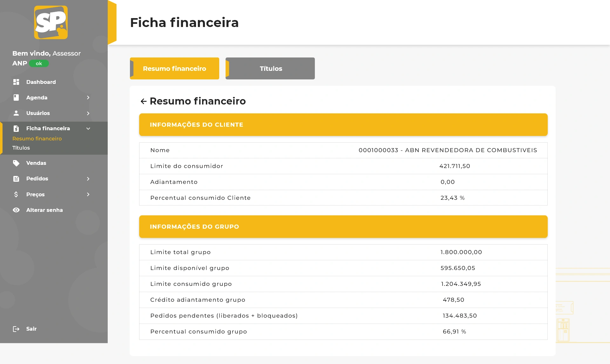Viewport: 610px width, 364px height.
Task: Collapse the Ficha financeira menu chevron
Action: tap(88, 129)
